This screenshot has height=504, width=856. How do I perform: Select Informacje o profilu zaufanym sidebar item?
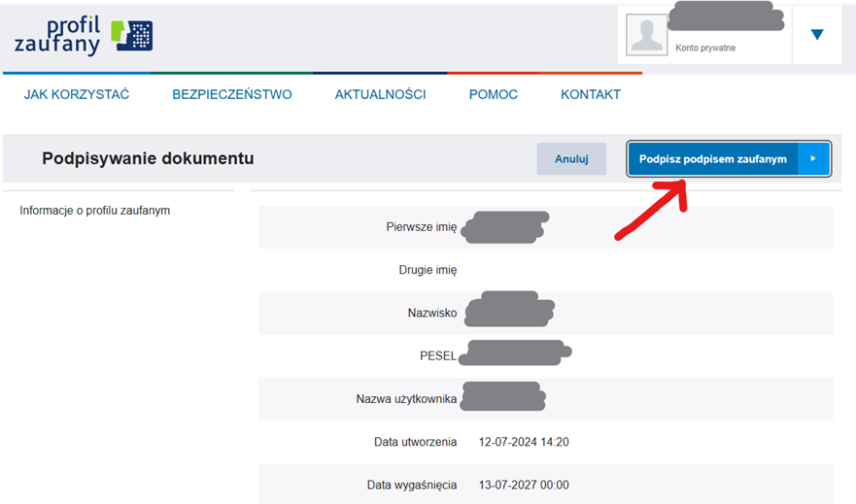(95, 210)
